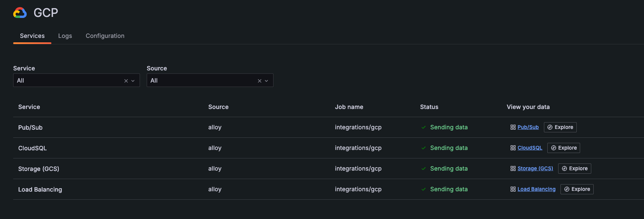Switch to the Logs tab
644x219 pixels.
65,36
